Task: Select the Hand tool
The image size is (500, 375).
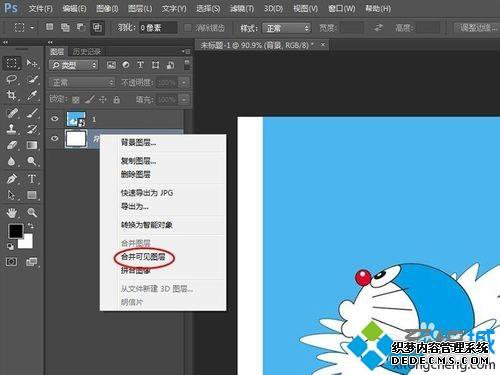Action: (12, 212)
